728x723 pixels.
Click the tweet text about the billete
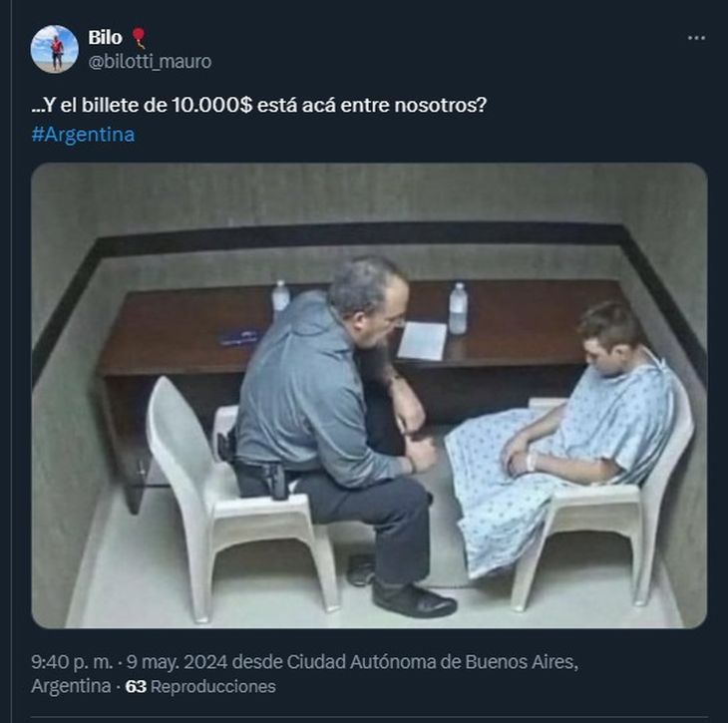[258, 104]
